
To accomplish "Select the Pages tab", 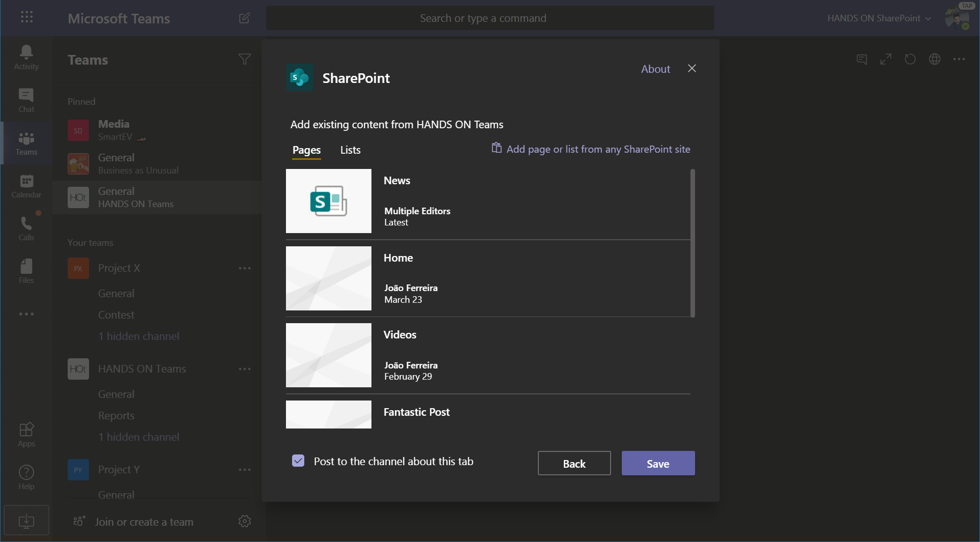I will click(306, 150).
